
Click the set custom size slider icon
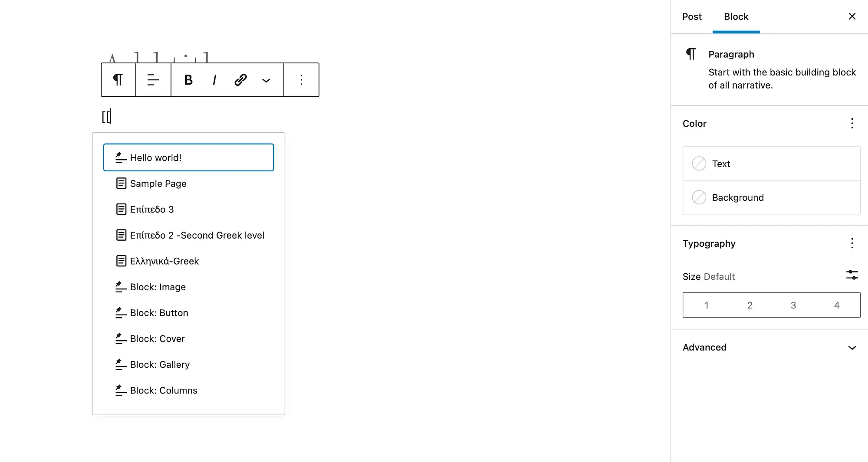pyautogui.click(x=852, y=275)
